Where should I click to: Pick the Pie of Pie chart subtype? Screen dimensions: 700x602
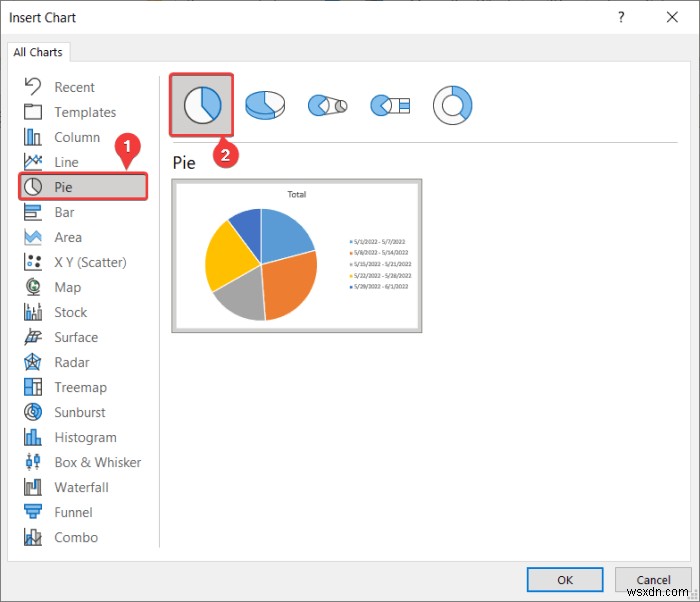[x=327, y=105]
